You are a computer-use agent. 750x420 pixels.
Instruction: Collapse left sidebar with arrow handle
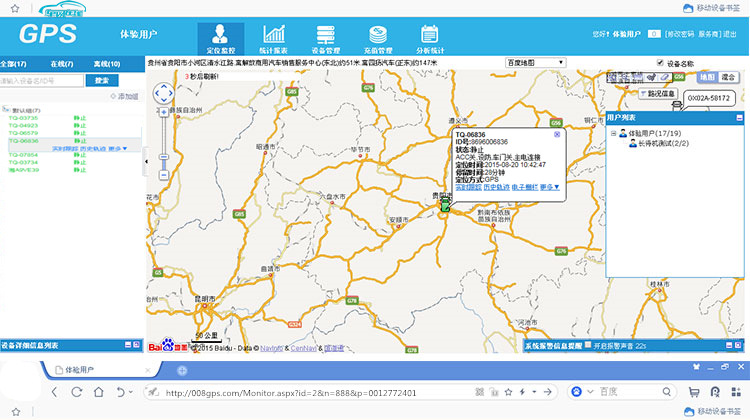point(146,162)
